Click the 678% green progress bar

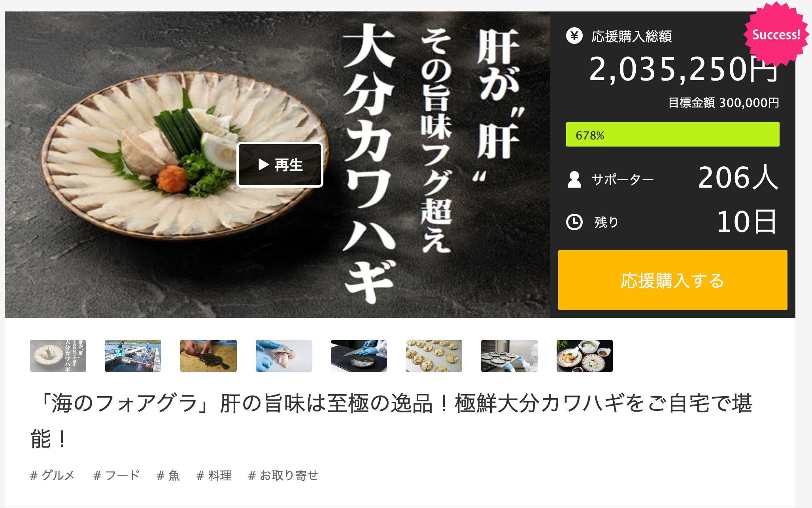pyautogui.click(x=672, y=134)
